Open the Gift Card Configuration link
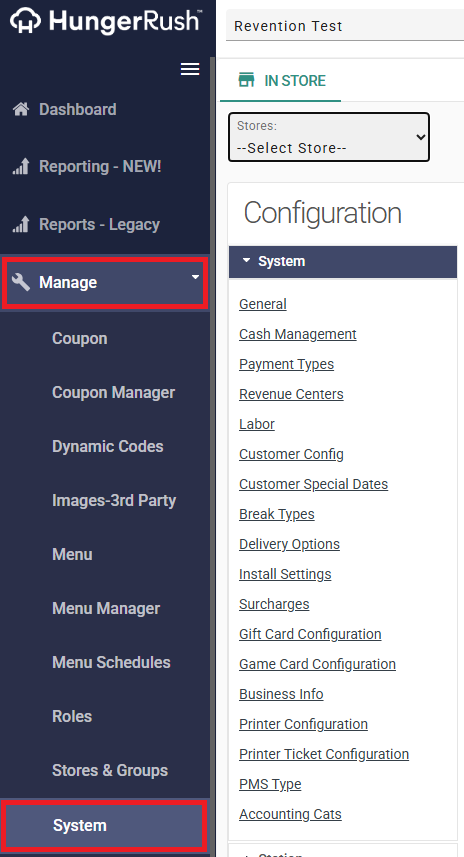This screenshot has height=857, width=464. point(310,634)
